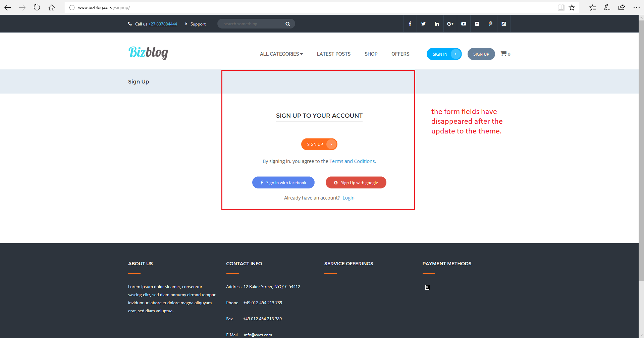This screenshot has width=644, height=338.
Task: Click the Login link below the form
Action: pos(348,198)
